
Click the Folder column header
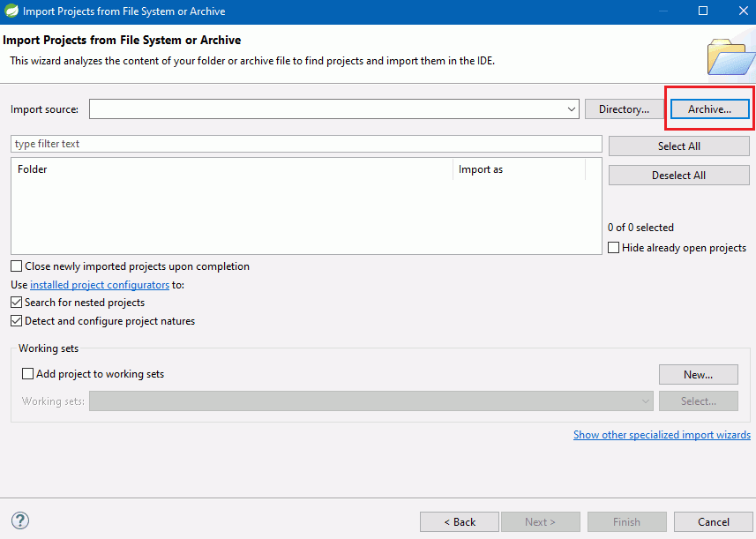[x=231, y=169]
